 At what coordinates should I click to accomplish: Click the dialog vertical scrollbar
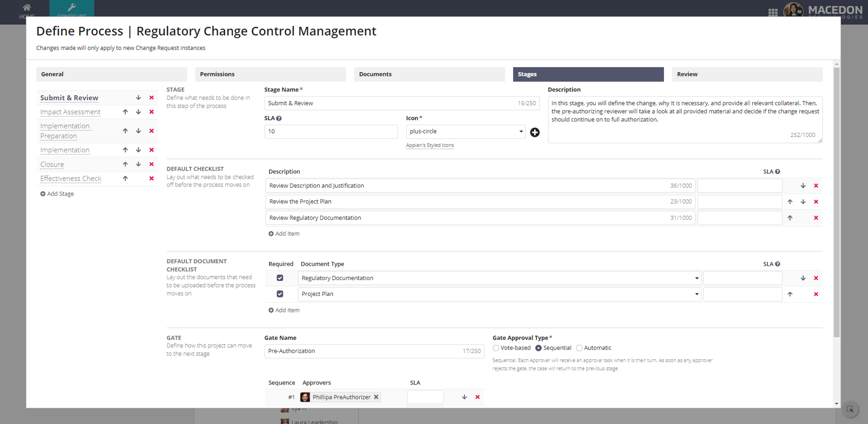click(x=836, y=202)
